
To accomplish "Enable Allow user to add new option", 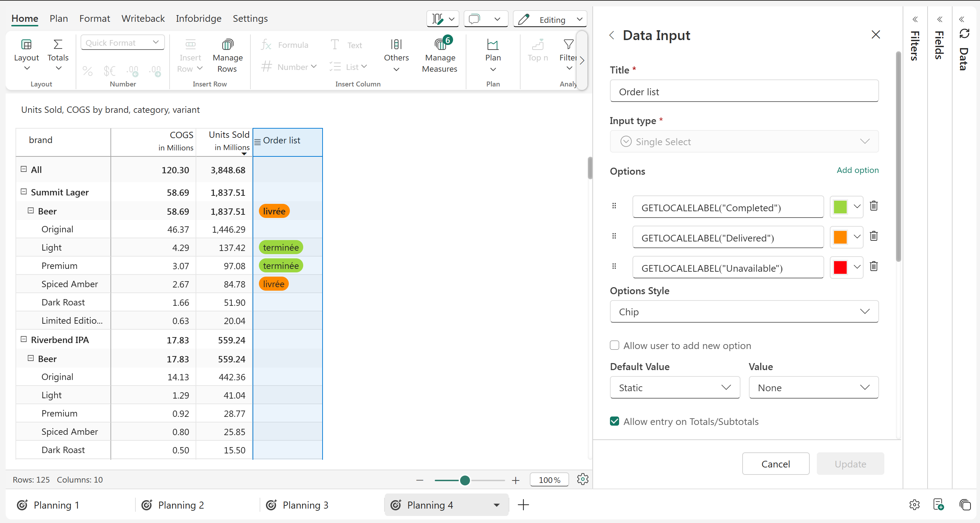I will (615, 346).
